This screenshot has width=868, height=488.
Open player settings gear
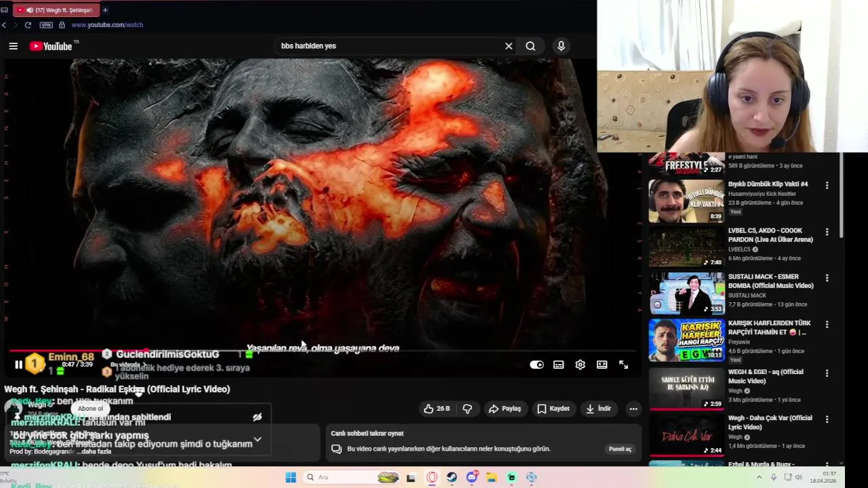(580, 365)
